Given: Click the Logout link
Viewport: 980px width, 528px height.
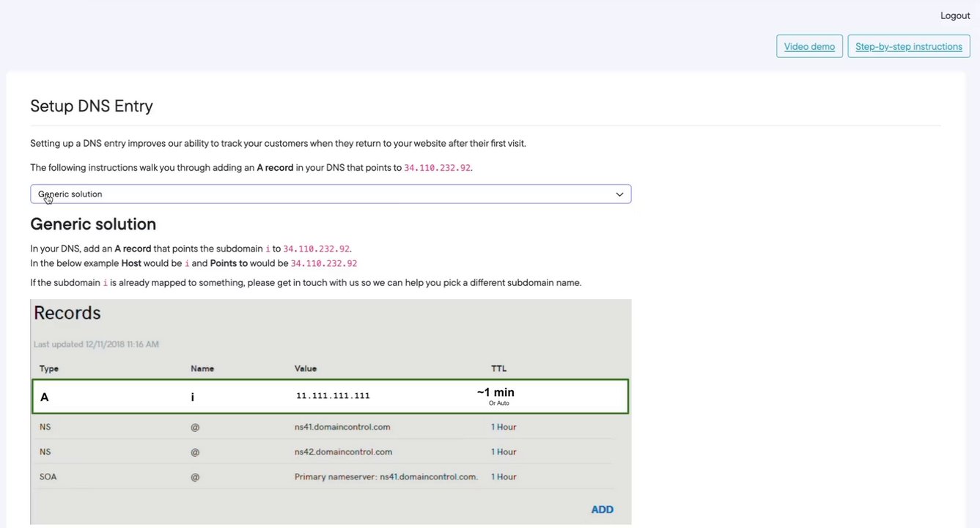Looking at the screenshot, I should coord(955,15).
